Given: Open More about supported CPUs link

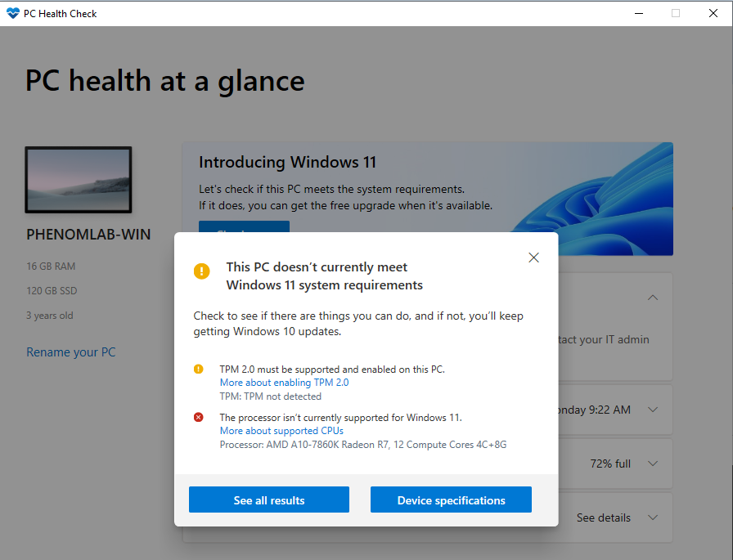Looking at the screenshot, I should (281, 431).
